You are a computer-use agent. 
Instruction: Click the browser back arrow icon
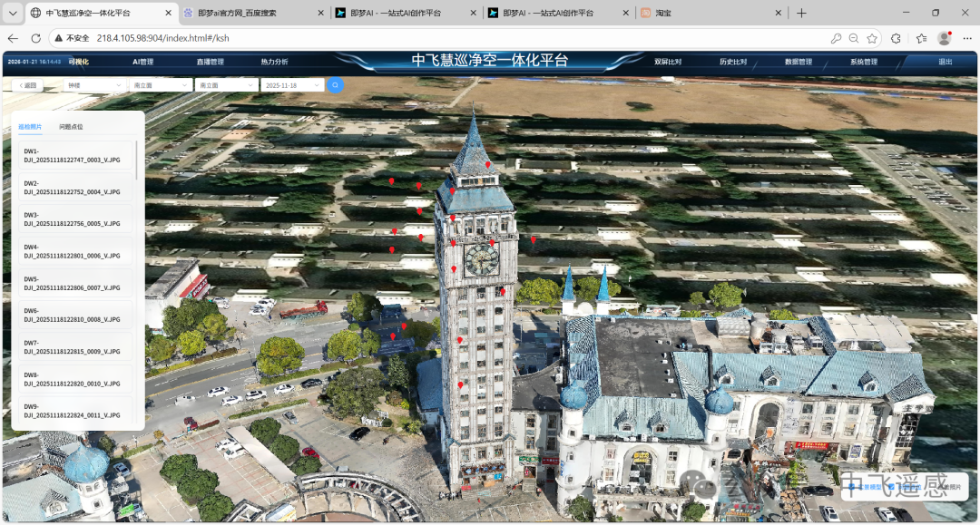13,38
